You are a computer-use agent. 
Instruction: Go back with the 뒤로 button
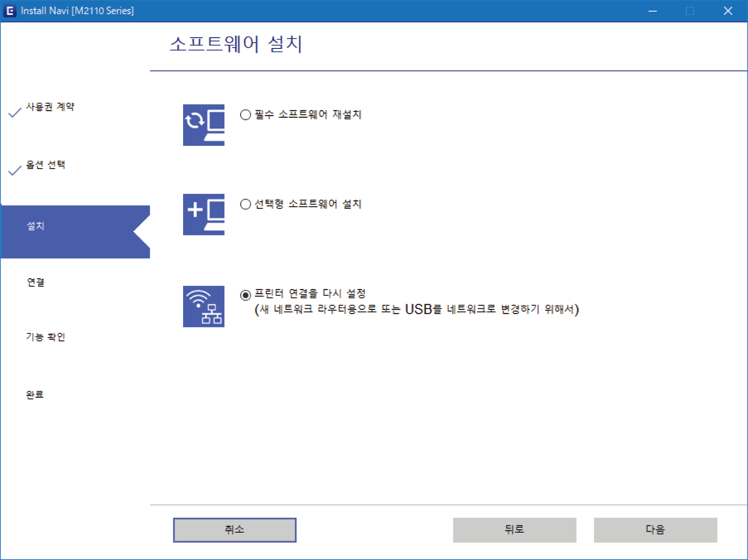coord(514,530)
